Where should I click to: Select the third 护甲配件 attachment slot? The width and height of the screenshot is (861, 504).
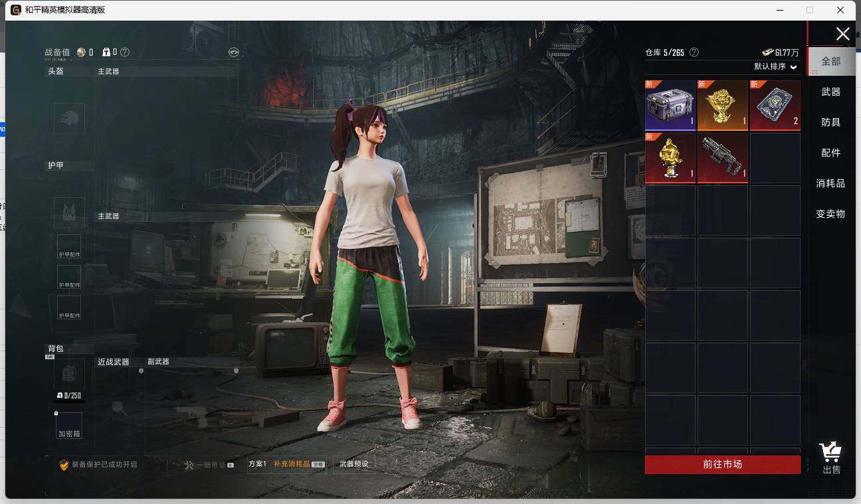69,308
